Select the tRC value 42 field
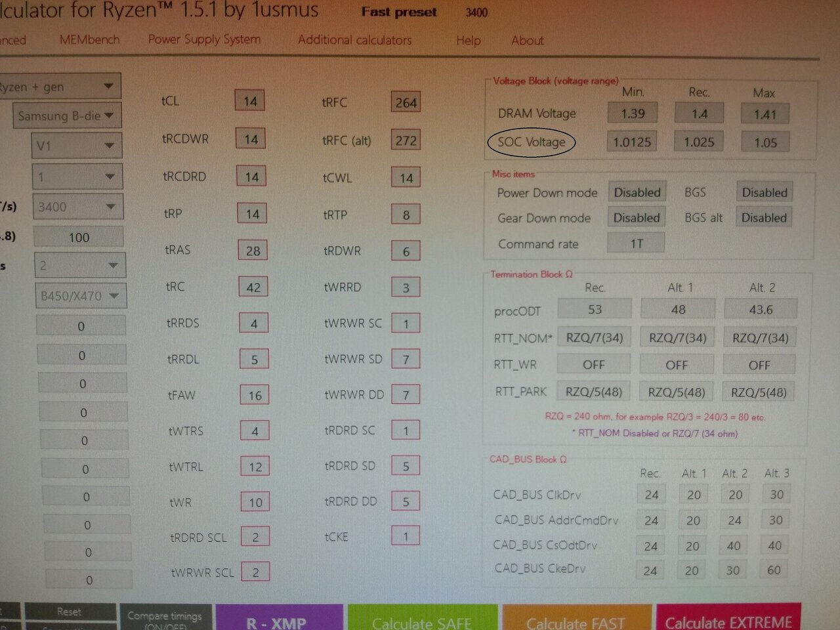840x630 pixels. 253,287
